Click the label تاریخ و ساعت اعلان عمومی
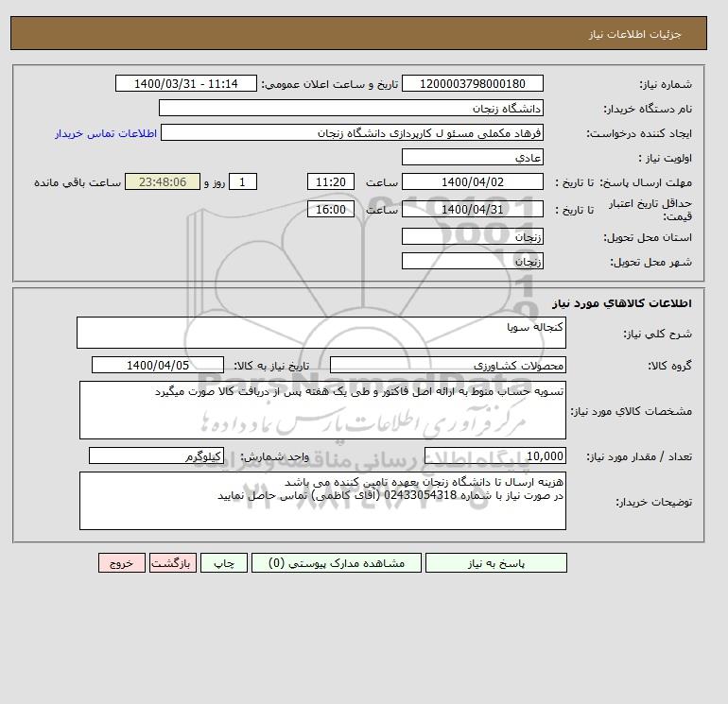The width and height of the screenshot is (728, 704). click(330, 84)
